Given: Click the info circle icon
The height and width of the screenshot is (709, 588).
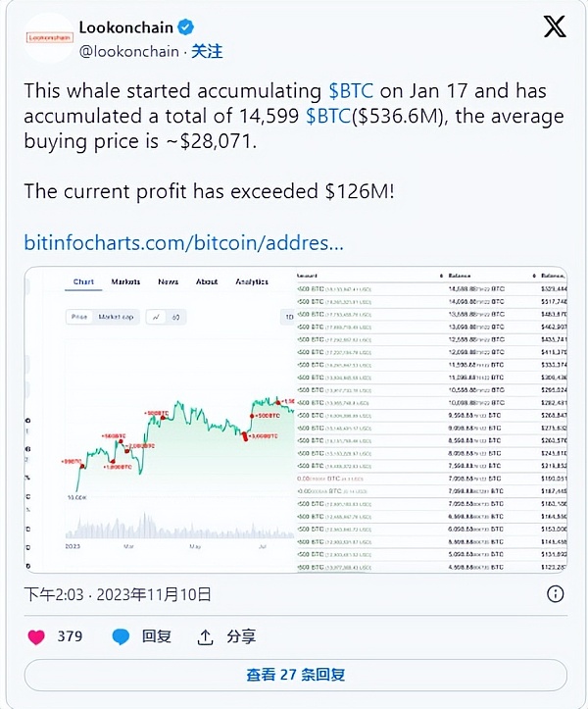Looking at the screenshot, I should pos(555,594).
